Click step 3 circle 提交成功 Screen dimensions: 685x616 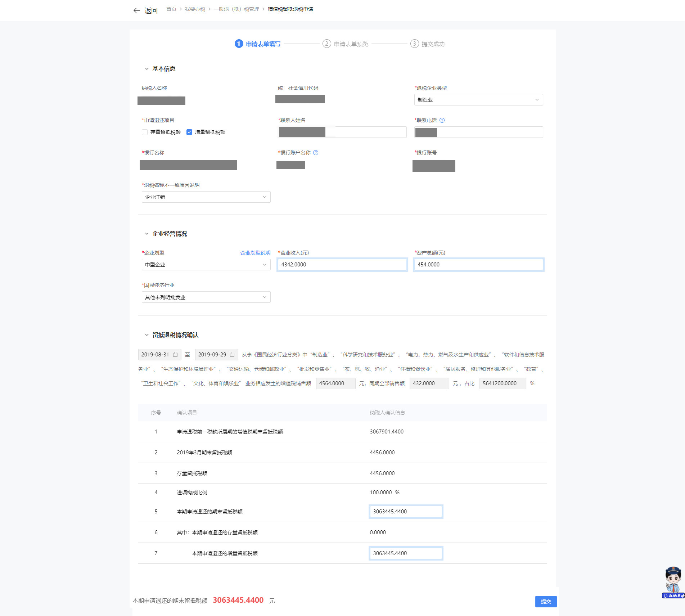[x=414, y=44]
